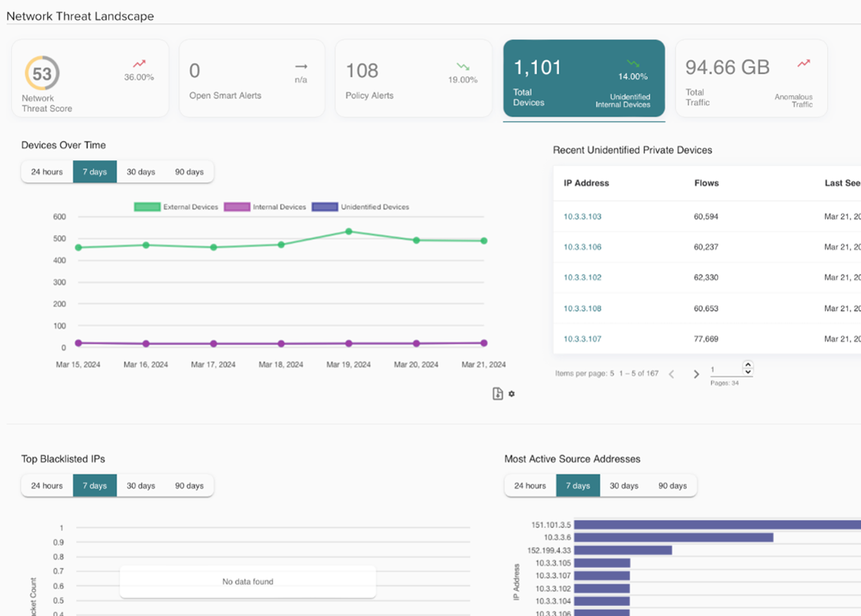Decrement the page number stepper
Screen dimensions: 861x616
click(748, 372)
